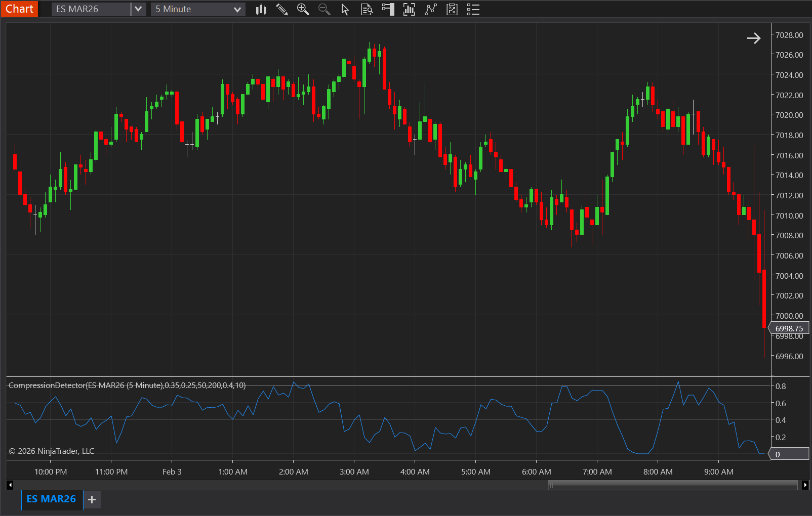Open the Data Box icon

(x=367, y=9)
